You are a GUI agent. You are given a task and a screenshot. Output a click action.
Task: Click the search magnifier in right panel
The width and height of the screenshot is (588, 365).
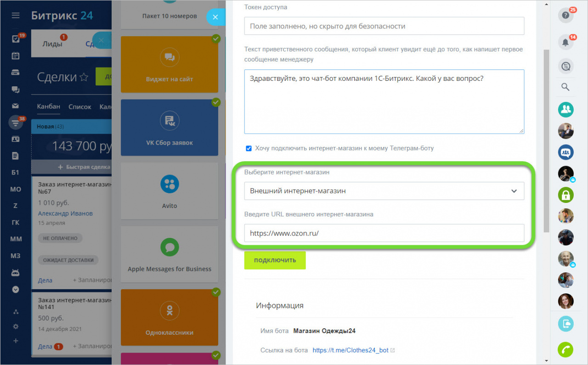(x=566, y=87)
